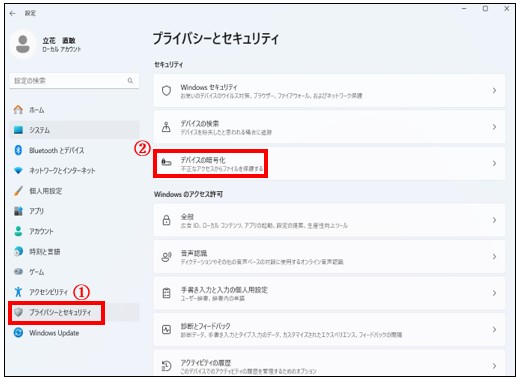517x377 pixels.
Task: Click the Windows のアクセス許可 section label
Action: (x=188, y=194)
